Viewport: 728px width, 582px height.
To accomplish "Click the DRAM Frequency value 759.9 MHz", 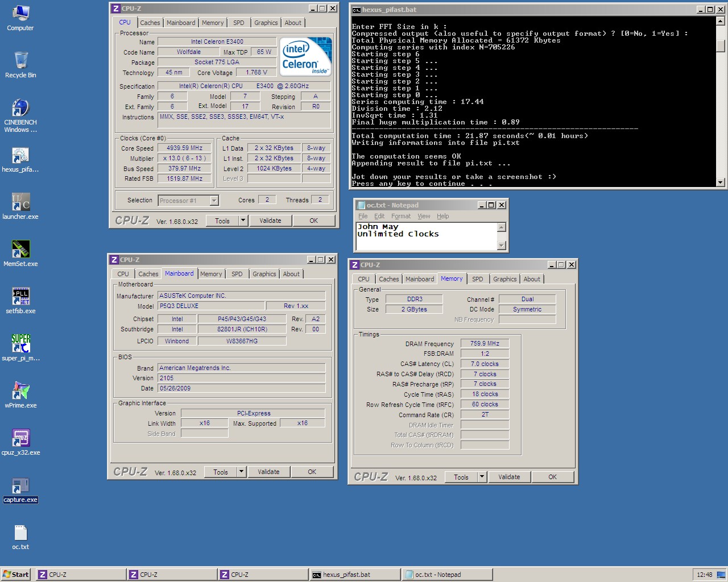I will pos(485,343).
